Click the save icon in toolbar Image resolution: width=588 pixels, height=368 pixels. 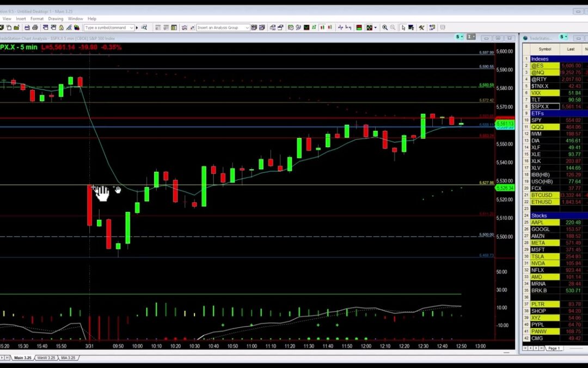click(x=27, y=27)
